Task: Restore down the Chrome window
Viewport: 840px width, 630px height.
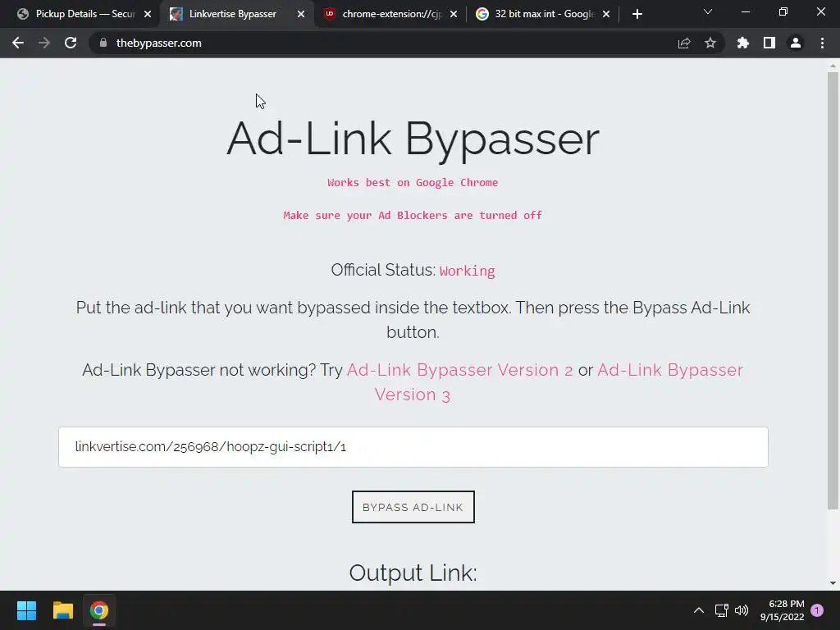Action: click(x=783, y=11)
